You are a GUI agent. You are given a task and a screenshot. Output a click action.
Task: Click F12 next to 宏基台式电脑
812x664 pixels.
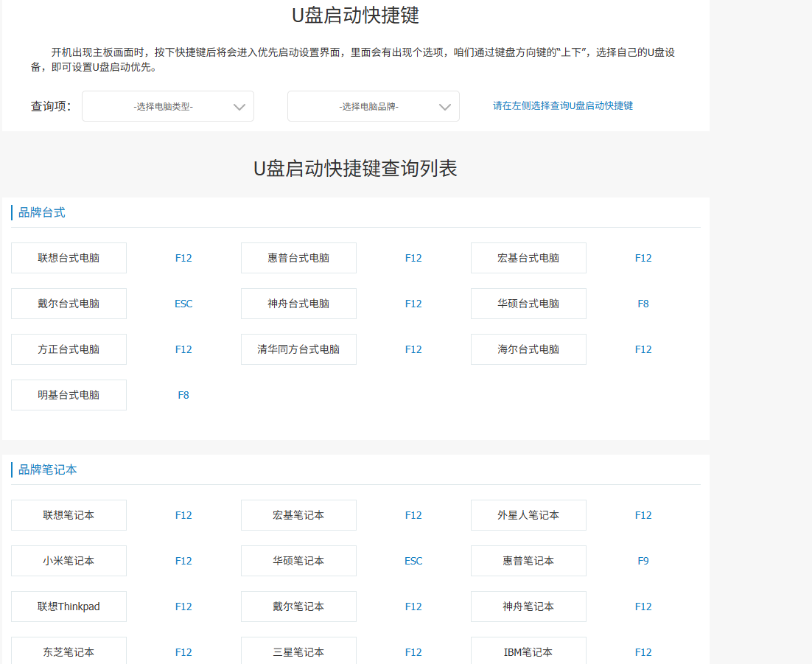pos(643,258)
